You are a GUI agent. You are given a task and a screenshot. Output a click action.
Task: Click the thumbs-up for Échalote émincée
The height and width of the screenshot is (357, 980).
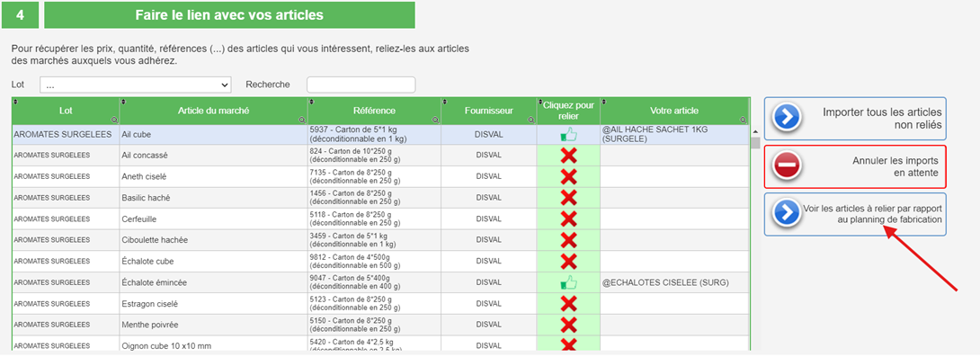pos(568,283)
